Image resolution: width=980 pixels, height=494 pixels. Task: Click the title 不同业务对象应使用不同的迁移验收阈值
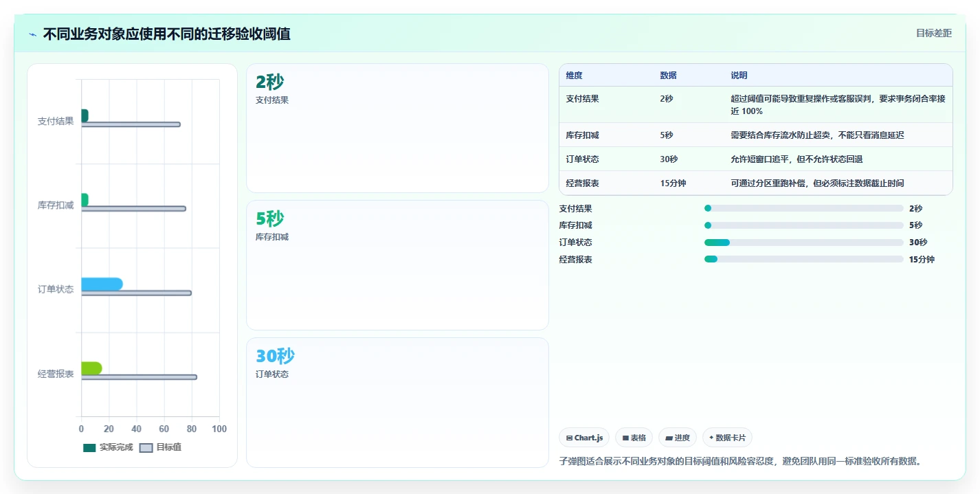pyautogui.click(x=166, y=34)
